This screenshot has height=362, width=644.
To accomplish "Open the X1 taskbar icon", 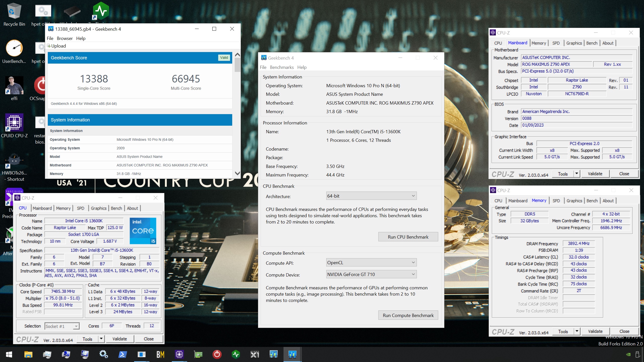I will coord(255,354).
